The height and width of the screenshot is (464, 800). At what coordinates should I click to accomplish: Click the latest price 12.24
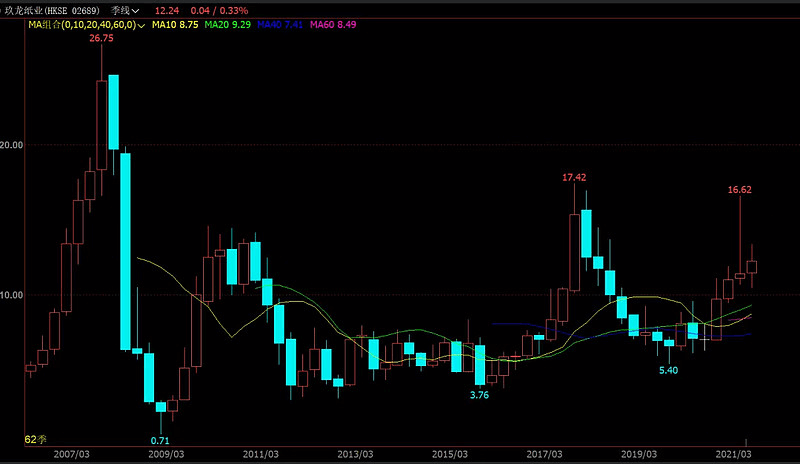click(x=167, y=10)
